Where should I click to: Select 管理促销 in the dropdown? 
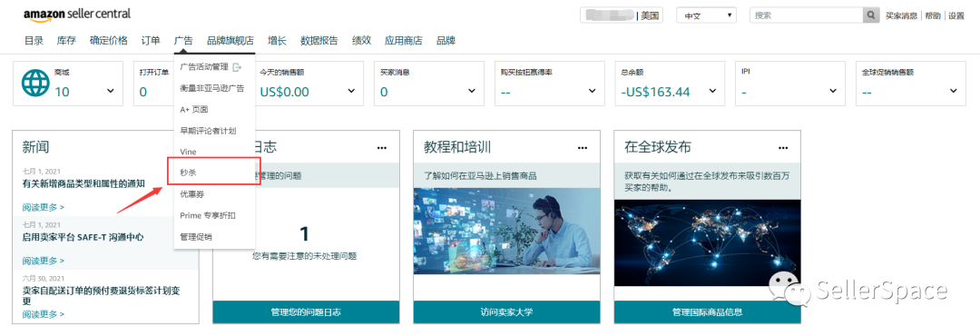coord(196,236)
